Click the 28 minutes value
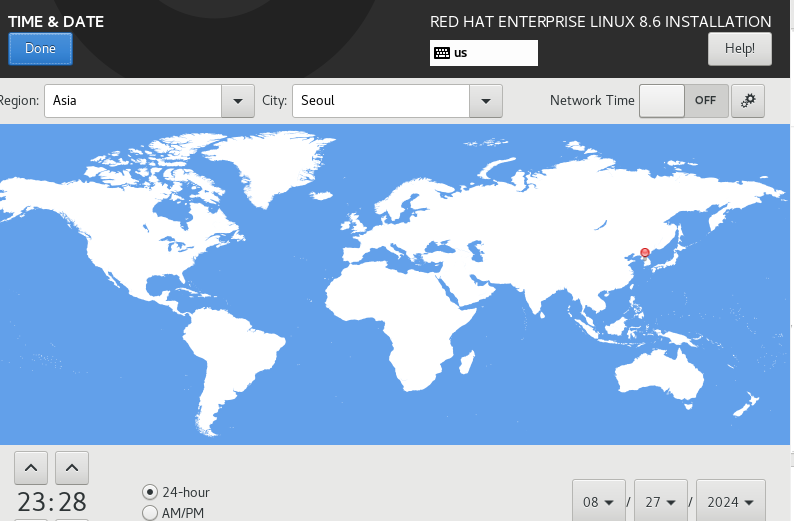Image resolution: width=794 pixels, height=521 pixels. pos(72,502)
